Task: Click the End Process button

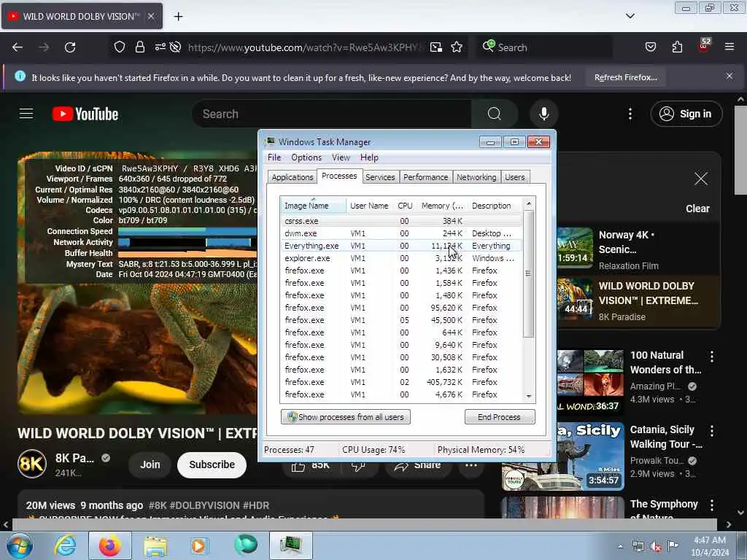Action: pyautogui.click(x=499, y=417)
